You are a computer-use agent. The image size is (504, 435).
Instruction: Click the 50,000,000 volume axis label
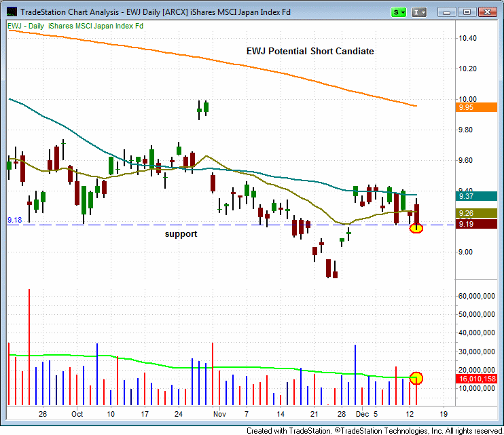(477, 314)
